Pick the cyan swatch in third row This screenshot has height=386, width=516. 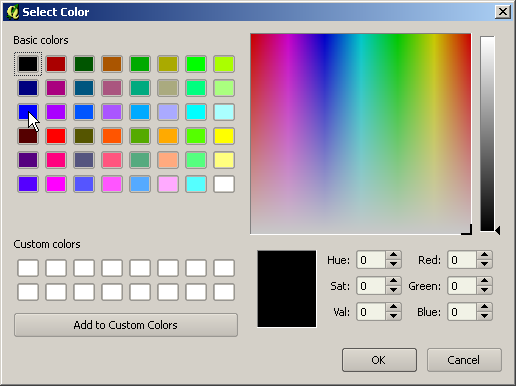pyautogui.click(x=196, y=112)
